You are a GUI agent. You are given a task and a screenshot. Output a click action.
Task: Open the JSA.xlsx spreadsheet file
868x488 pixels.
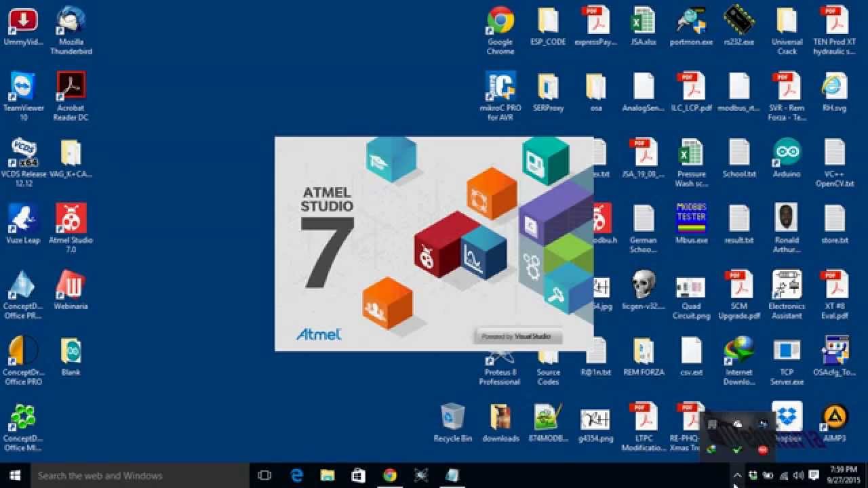click(x=643, y=27)
